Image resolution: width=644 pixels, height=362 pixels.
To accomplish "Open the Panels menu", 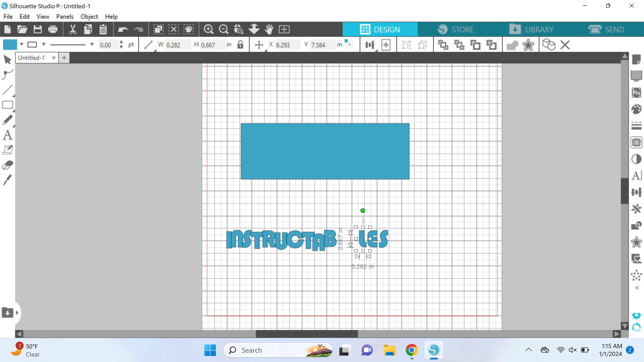I will (x=65, y=16).
